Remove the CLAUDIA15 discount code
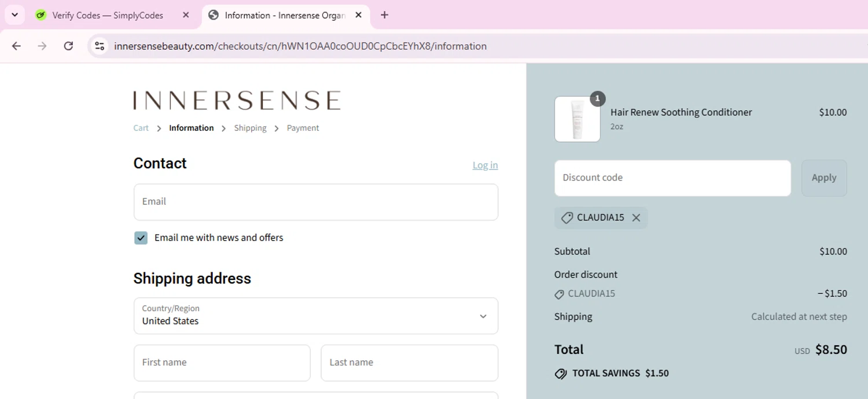Screen dimensions: 868x399 point(636,218)
